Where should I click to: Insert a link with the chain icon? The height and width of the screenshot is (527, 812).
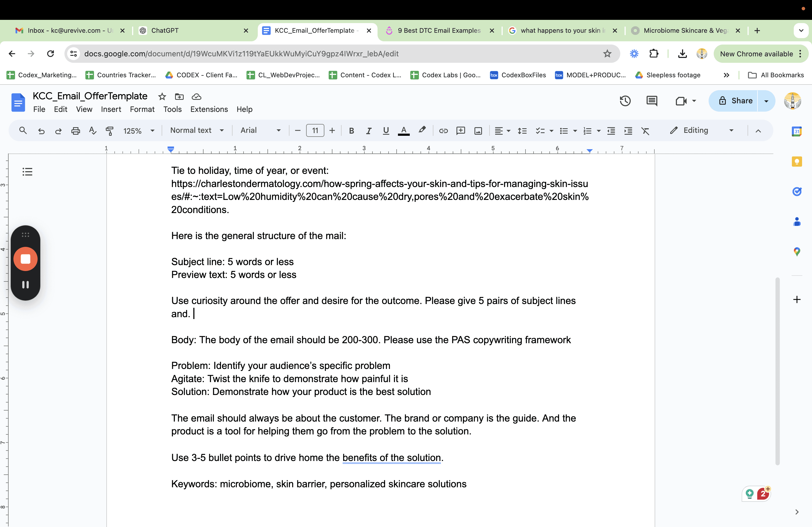tap(443, 131)
